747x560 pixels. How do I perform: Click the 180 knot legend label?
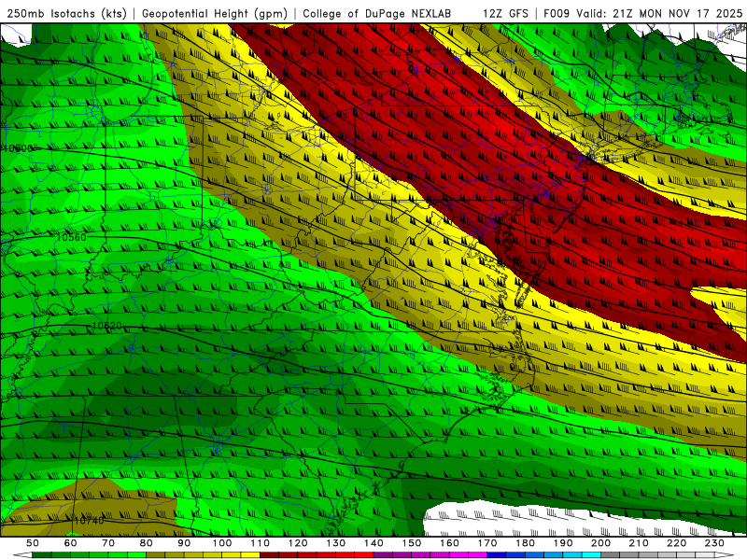[x=525, y=543]
